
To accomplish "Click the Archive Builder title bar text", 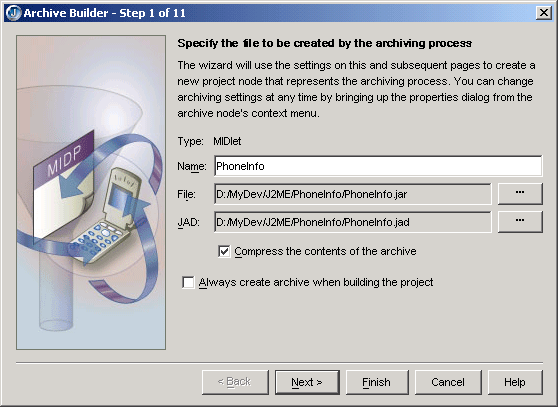I will 105,13.
